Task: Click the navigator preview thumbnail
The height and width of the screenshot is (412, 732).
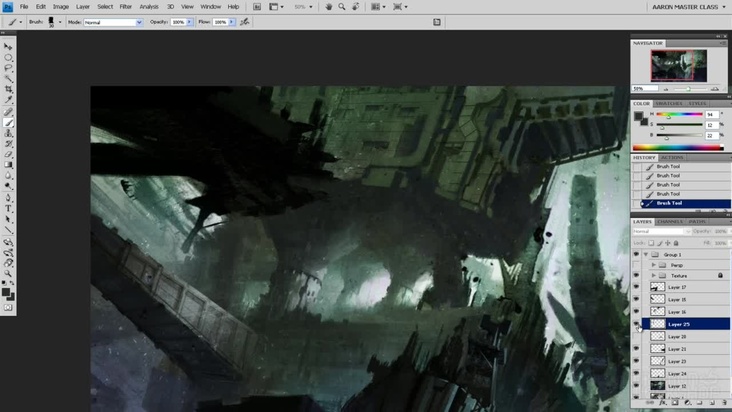Action: click(679, 66)
